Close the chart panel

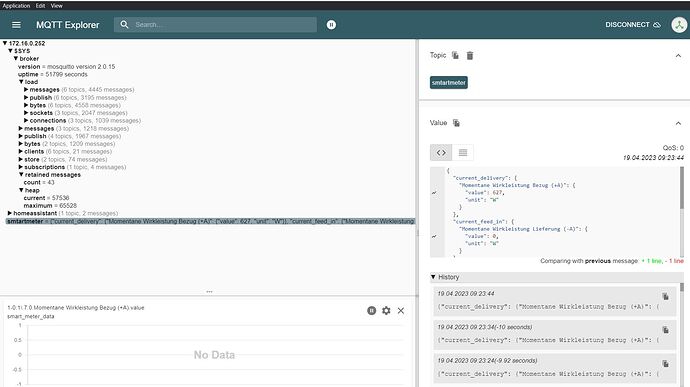(x=401, y=310)
